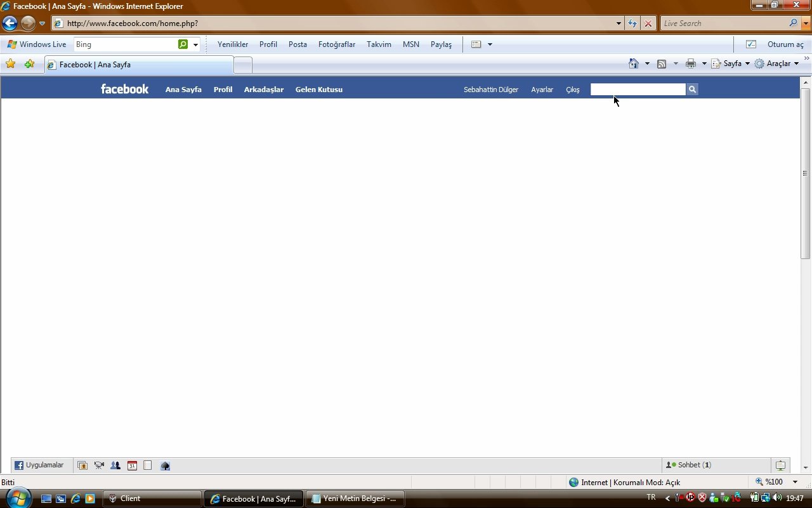Open Uygulamalar applications menu
The width and height of the screenshot is (812, 508).
[39, 465]
